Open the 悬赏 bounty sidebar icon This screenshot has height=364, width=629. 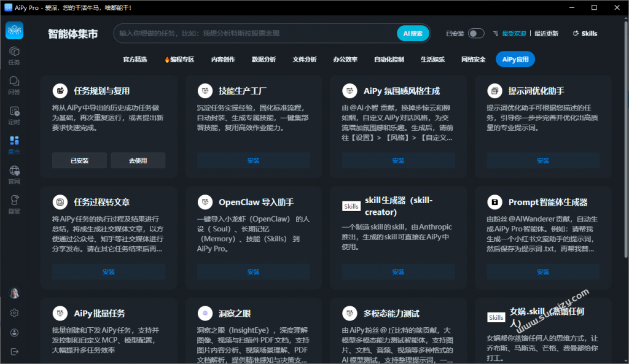tap(15, 204)
